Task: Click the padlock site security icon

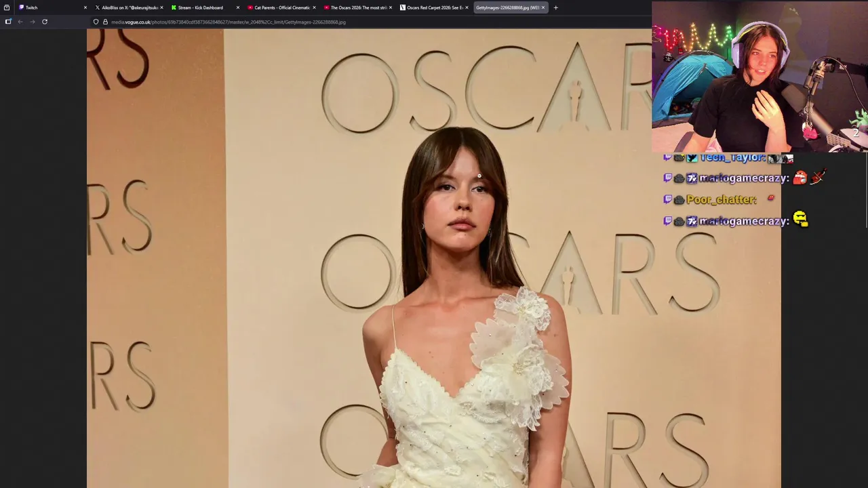Action: (x=105, y=22)
